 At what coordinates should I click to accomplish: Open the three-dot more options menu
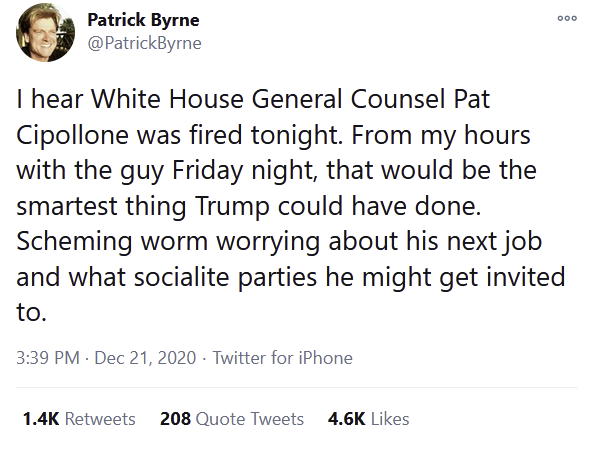[567, 18]
